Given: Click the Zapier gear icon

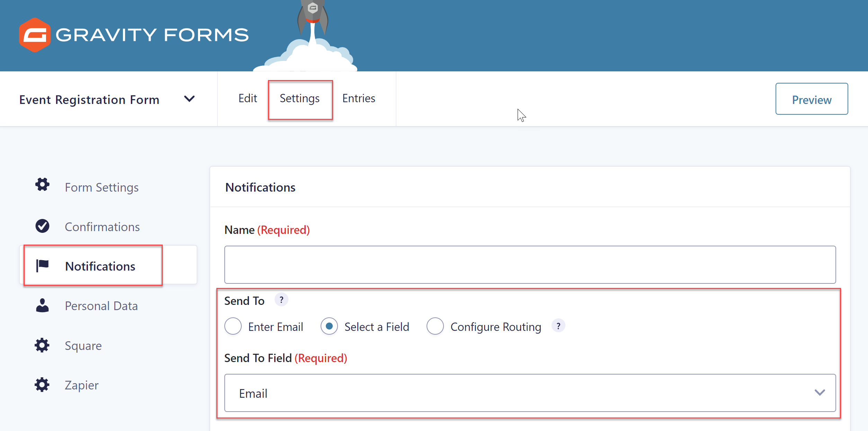Looking at the screenshot, I should click(x=42, y=385).
